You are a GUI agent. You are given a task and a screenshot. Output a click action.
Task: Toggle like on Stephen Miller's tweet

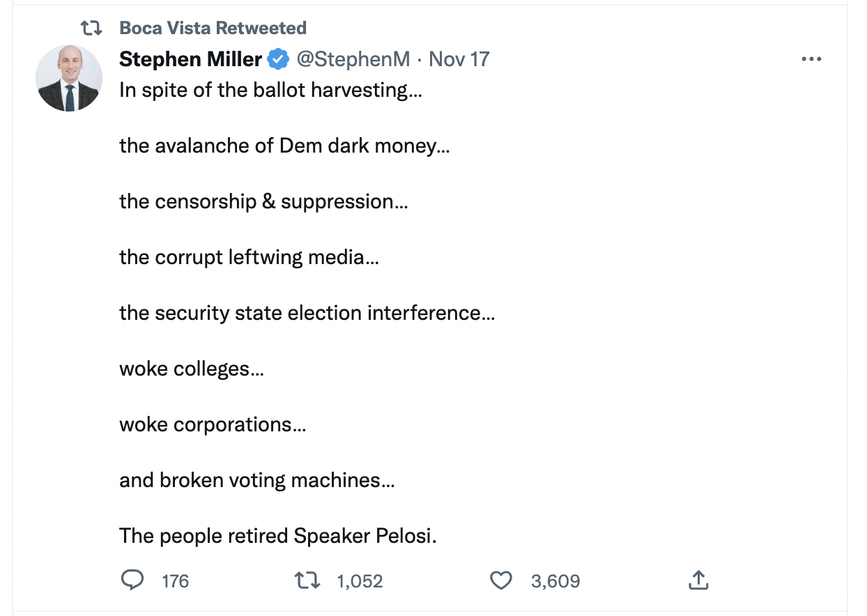pos(501,580)
